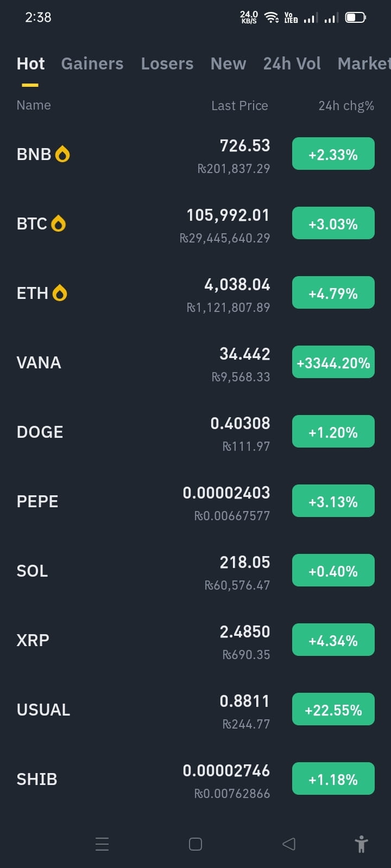
Task: Tap the ETH +4.79% change button
Action: (333, 292)
